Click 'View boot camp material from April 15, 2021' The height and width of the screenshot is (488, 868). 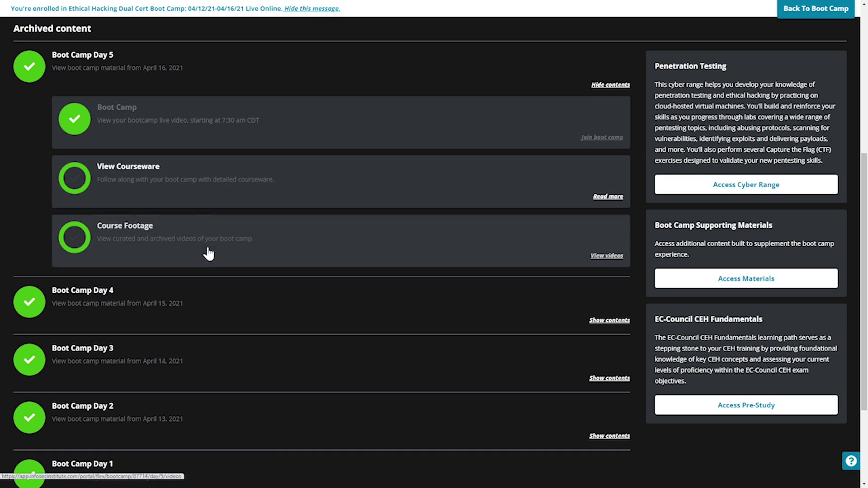[117, 303]
